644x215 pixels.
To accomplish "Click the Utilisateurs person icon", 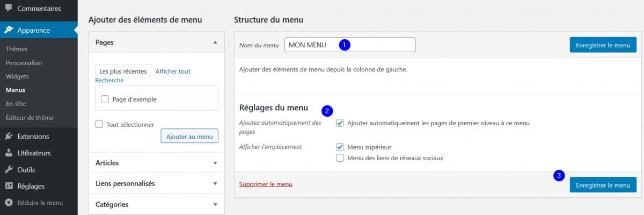I will tap(9, 153).
